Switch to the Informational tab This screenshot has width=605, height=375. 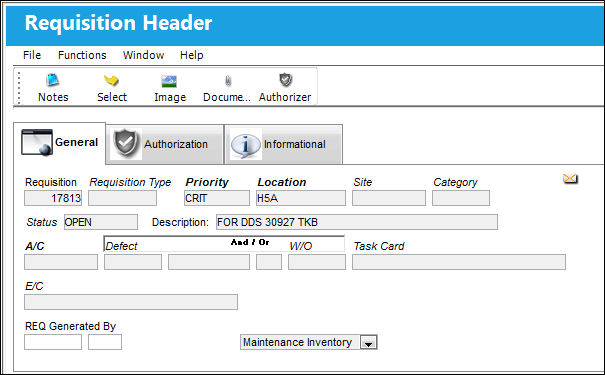tap(284, 144)
